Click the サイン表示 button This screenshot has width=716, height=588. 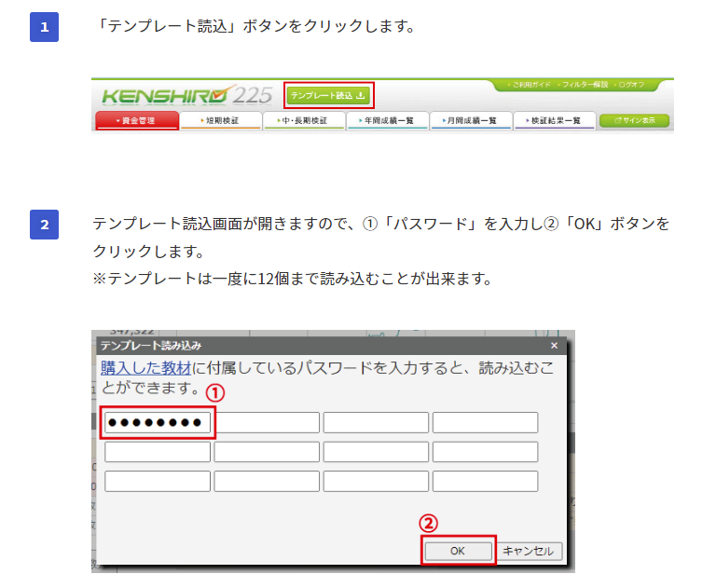(x=634, y=120)
